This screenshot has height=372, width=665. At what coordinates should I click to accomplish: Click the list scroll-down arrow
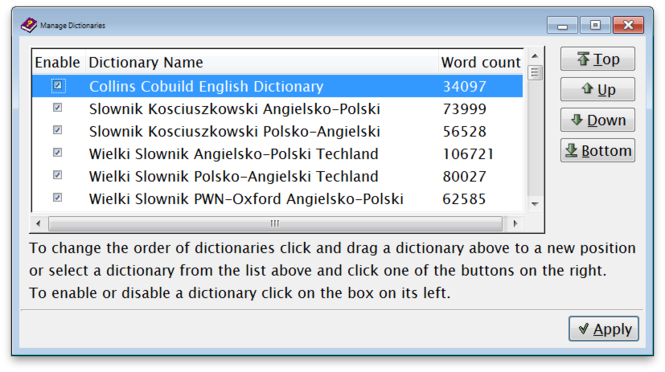[x=535, y=204]
